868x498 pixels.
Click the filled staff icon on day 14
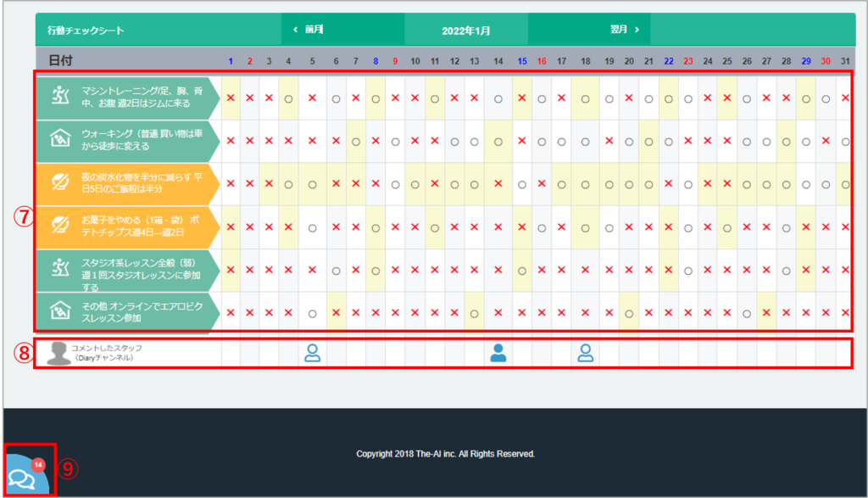pos(498,353)
